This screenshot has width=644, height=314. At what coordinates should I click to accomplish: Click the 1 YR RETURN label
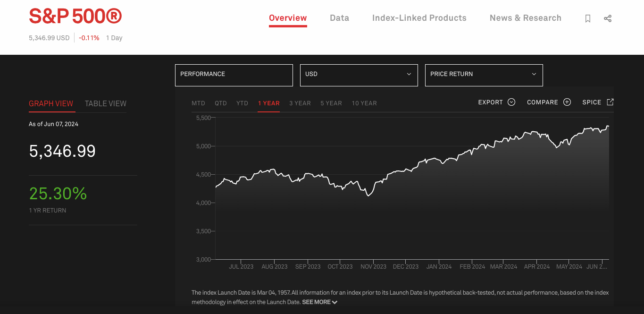pyautogui.click(x=48, y=211)
